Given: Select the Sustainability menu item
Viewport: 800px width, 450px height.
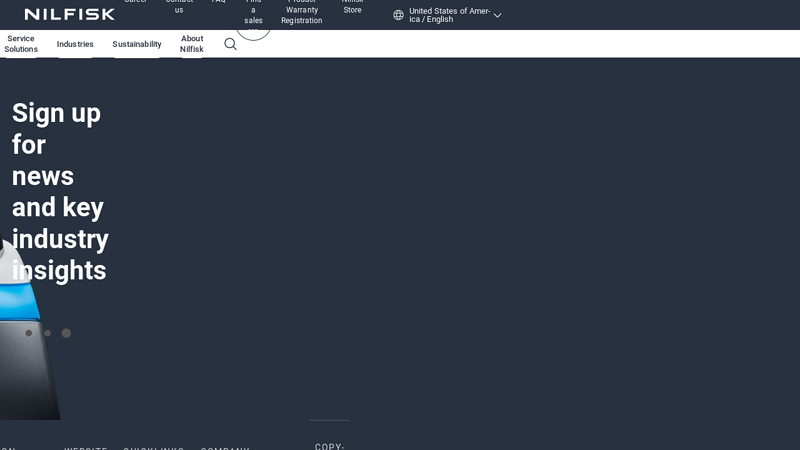Looking at the screenshot, I should pos(136,44).
